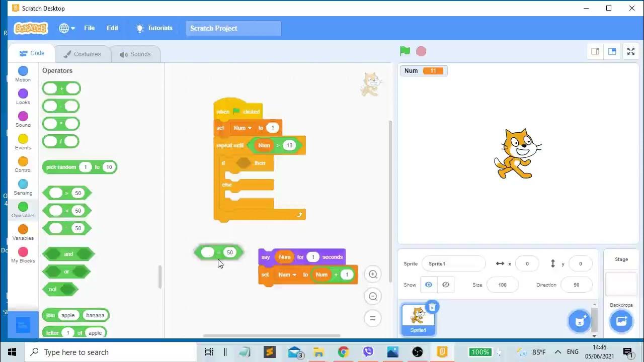
Task: Enter full screen stage mode
Action: (x=631, y=51)
